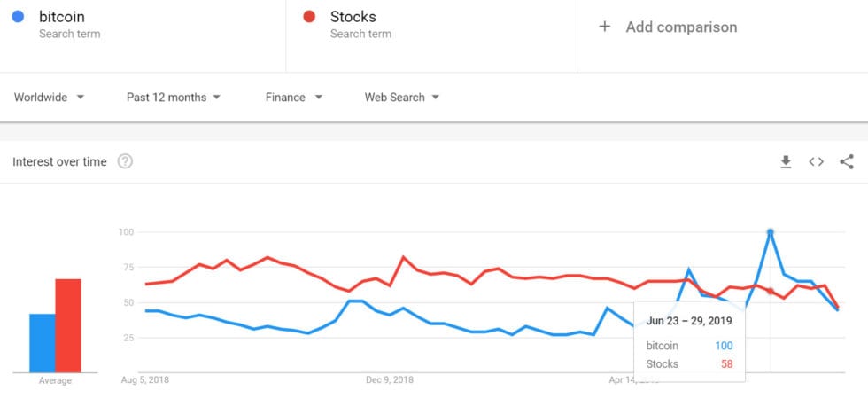Expand the Past 12 months time filter
868x414 pixels.
click(x=174, y=98)
